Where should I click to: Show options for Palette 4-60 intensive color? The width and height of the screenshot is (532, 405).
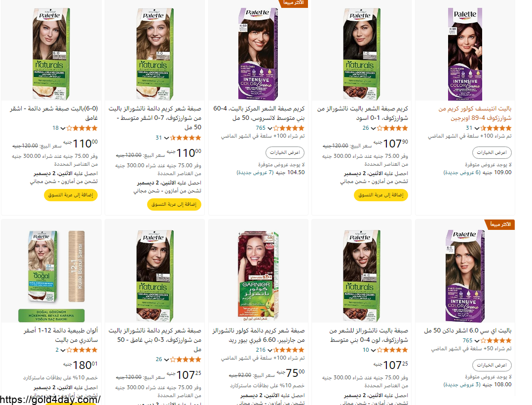pos(285,152)
